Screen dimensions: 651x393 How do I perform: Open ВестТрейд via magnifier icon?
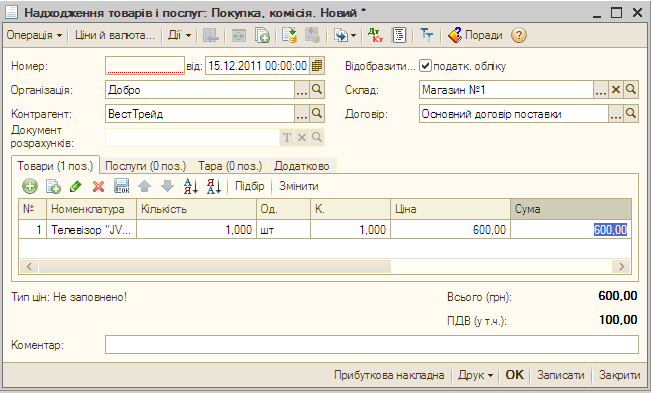click(x=317, y=114)
